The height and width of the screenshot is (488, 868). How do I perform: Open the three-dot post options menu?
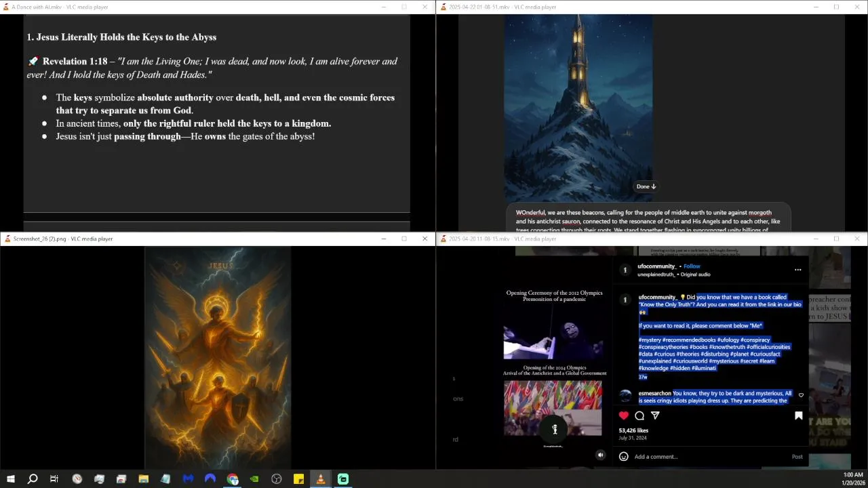click(797, 270)
